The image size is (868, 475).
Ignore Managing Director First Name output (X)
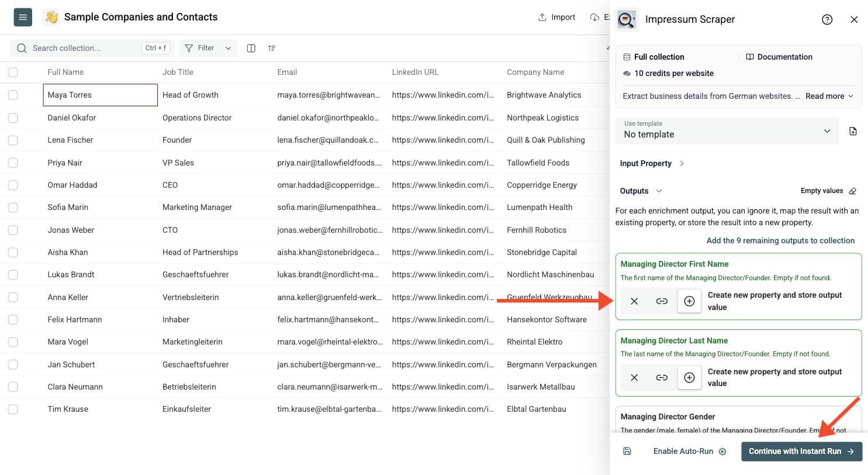pyautogui.click(x=634, y=301)
